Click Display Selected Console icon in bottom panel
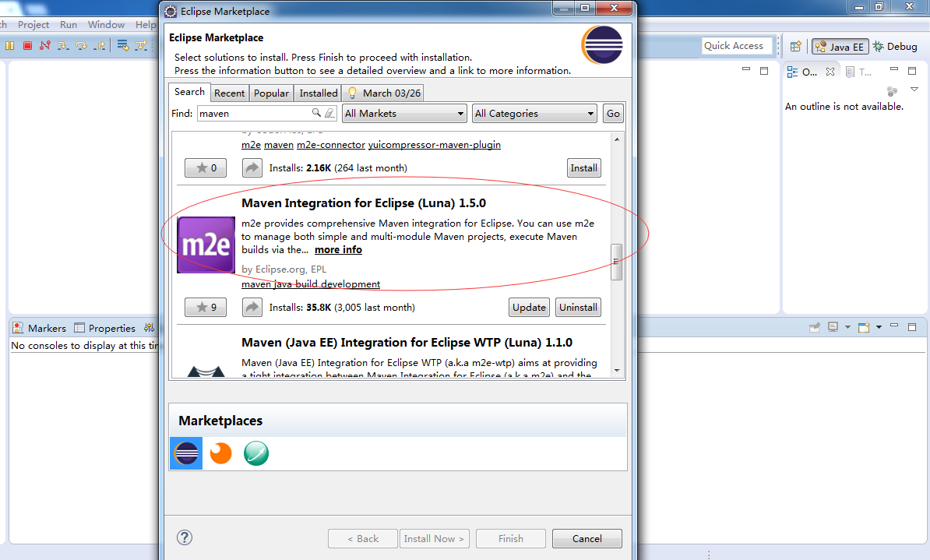This screenshot has height=560, width=930. tap(833, 327)
